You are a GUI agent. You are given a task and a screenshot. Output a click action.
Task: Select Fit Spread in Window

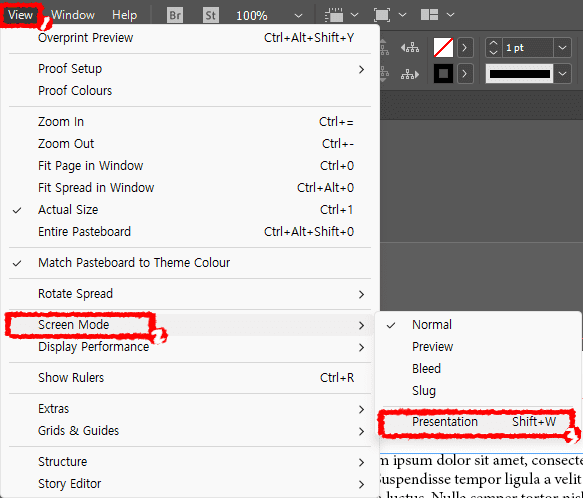190,187
